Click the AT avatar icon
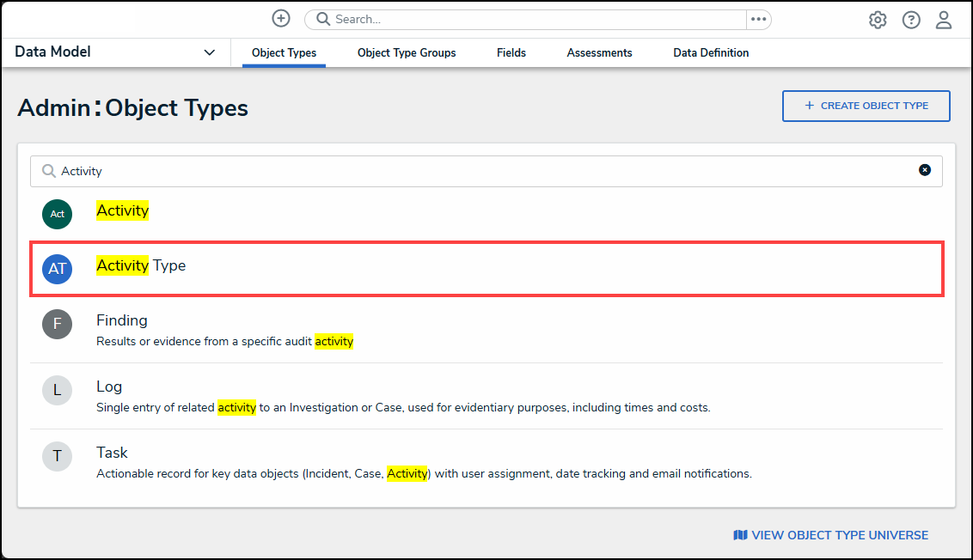This screenshot has height=560, width=973. coord(58,269)
